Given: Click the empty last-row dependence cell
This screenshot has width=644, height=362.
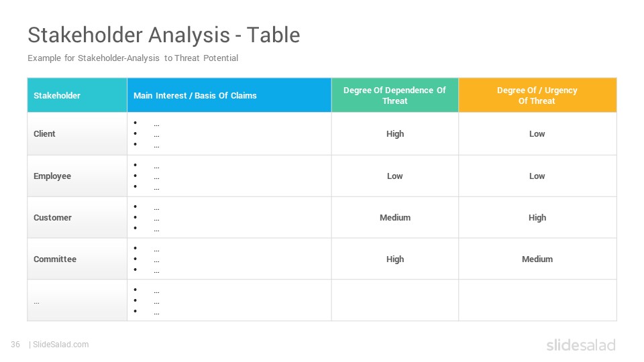Looking at the screenshot, I should 394,300.
